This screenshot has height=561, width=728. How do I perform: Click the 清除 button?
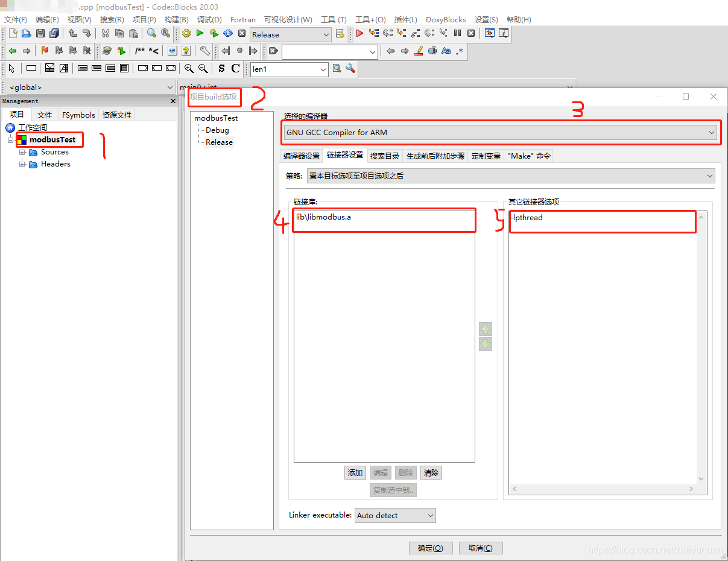(431, 473)
